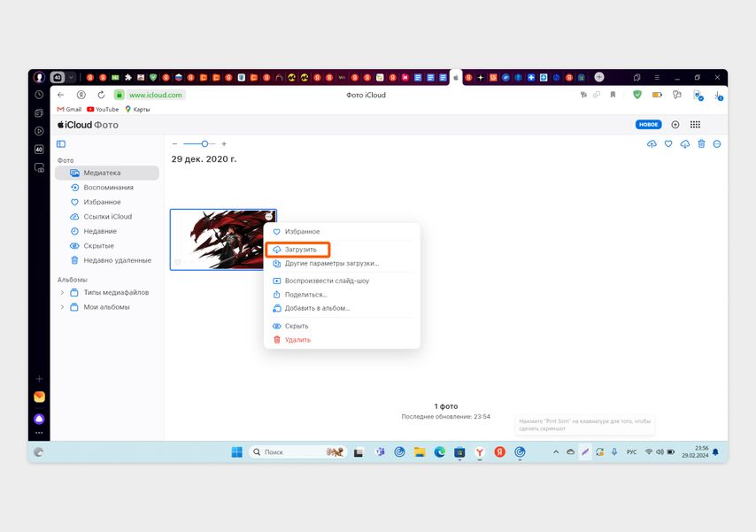
Task: Open the Карты bookmark
Action: (137, 110)
